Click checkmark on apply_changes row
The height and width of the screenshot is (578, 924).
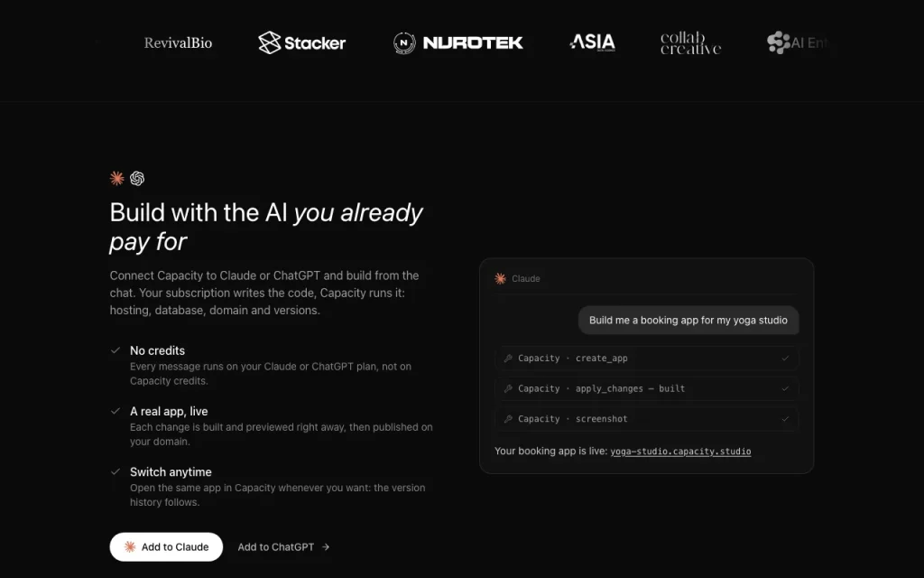[x=785, y=388]
